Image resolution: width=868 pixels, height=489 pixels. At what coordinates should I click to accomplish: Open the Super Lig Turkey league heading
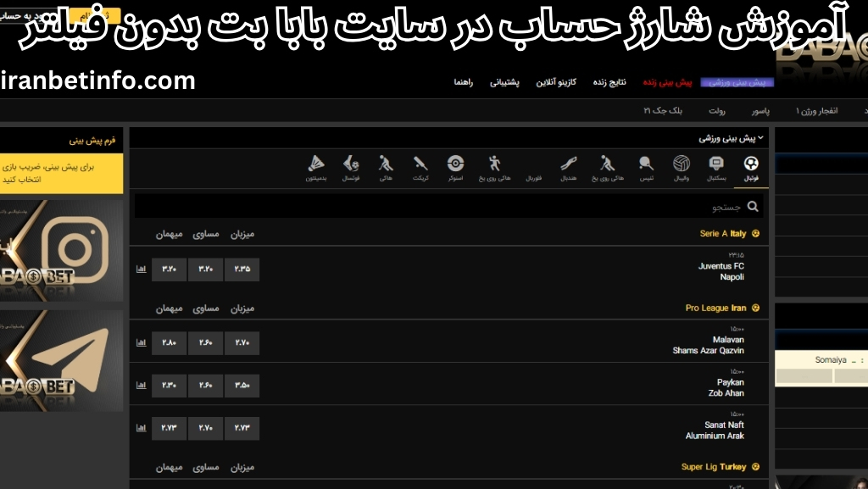coord(714,466)
